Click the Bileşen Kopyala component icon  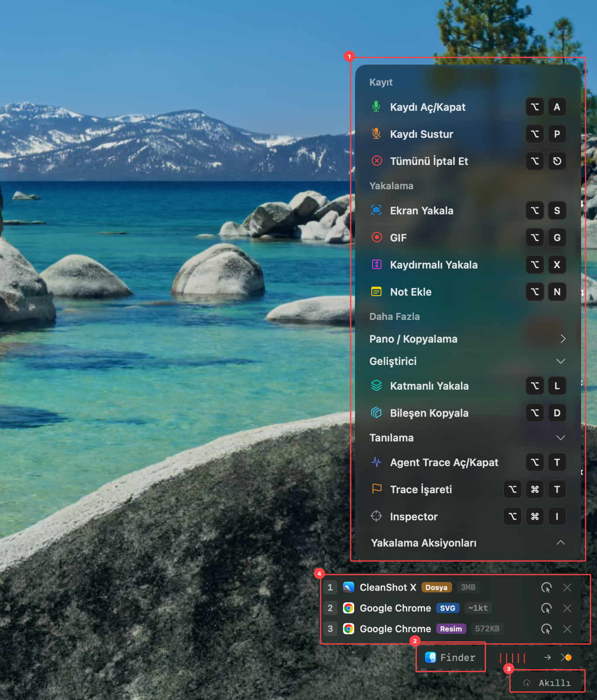pos(377,413)
